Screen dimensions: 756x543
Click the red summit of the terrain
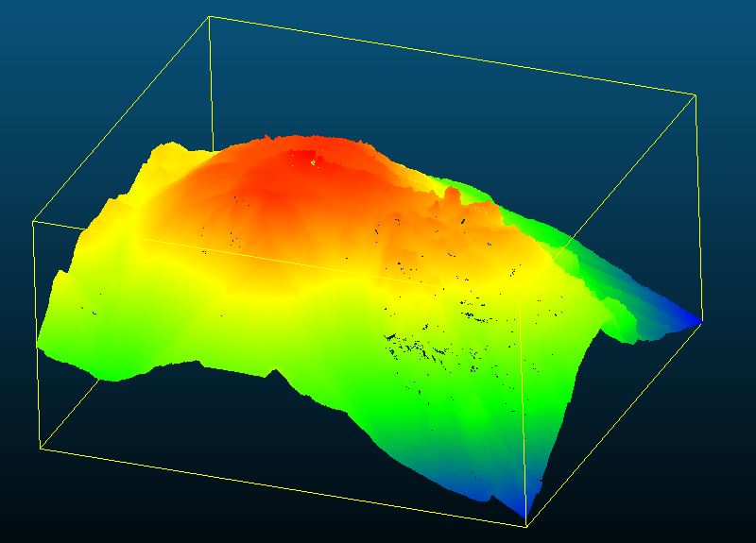pos(283,175)
